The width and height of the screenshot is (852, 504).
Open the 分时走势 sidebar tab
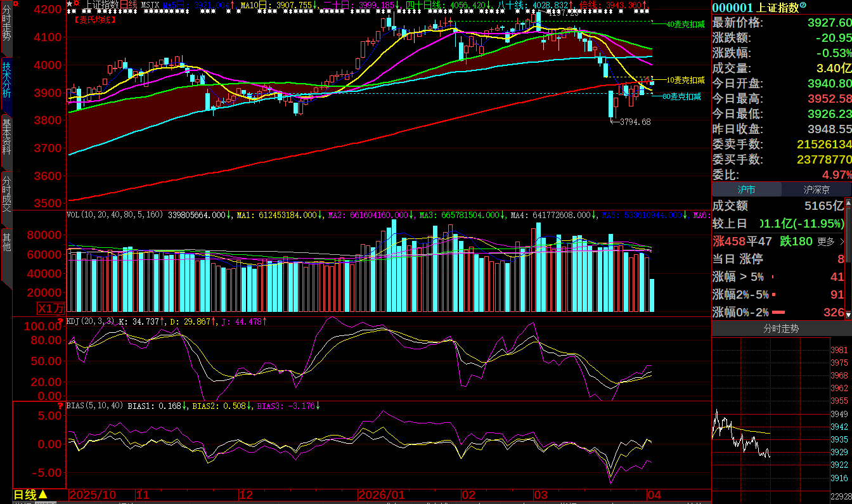pos(6,27)
